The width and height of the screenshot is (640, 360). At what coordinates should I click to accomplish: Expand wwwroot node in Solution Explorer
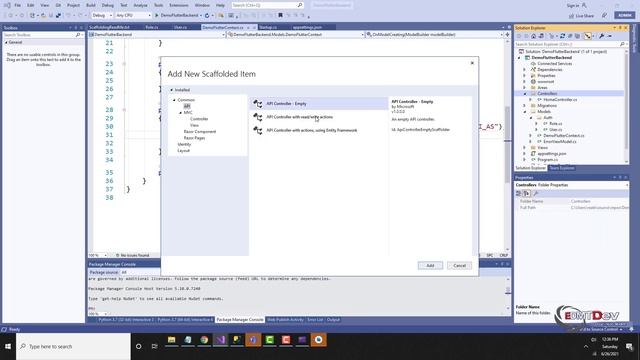[525, 82]
